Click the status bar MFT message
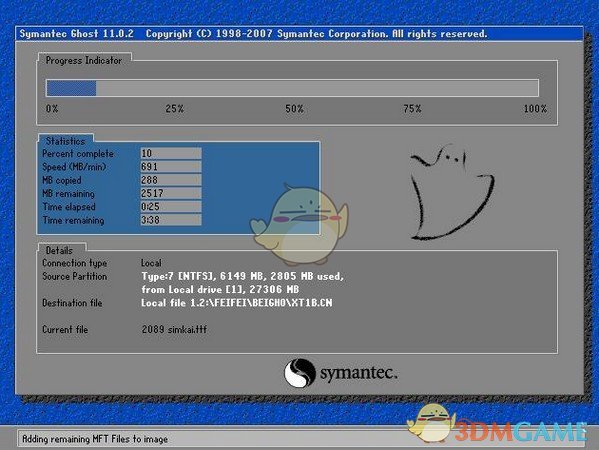The image size is (599, 450). pyautogui.click(x=95, y=439)
